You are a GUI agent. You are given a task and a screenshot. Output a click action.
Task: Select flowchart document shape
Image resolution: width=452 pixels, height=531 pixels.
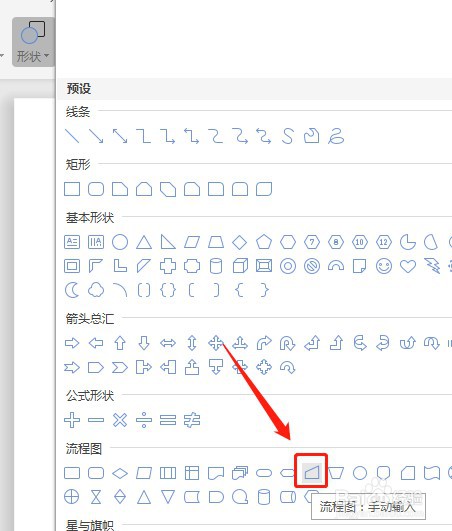pyautogui.click(x=216, y=473)
